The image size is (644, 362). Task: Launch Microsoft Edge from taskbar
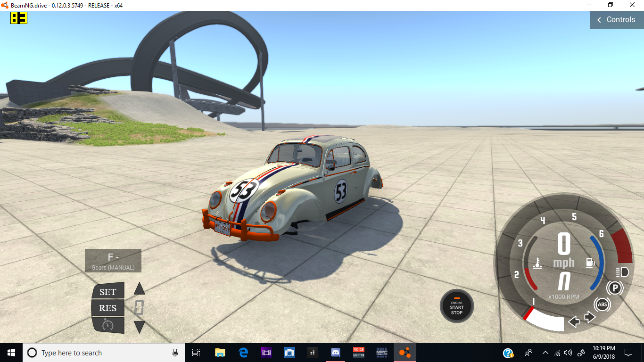point(243,353)
